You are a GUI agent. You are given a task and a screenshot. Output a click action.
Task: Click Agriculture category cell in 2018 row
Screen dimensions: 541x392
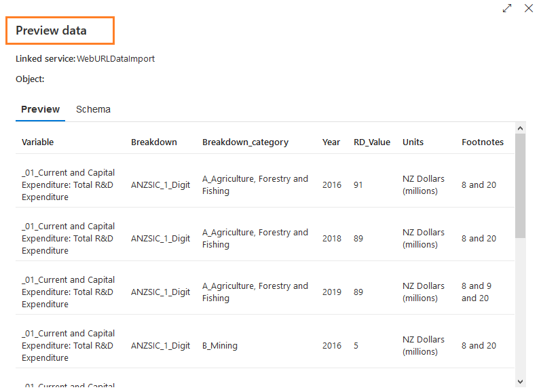(x=255, y=238)
